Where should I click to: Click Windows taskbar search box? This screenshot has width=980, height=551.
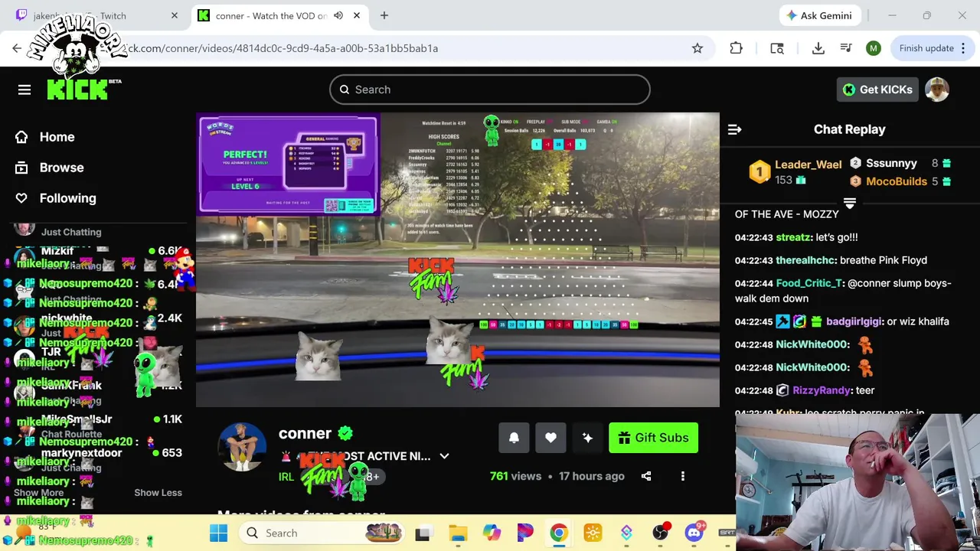coord(323,533)
